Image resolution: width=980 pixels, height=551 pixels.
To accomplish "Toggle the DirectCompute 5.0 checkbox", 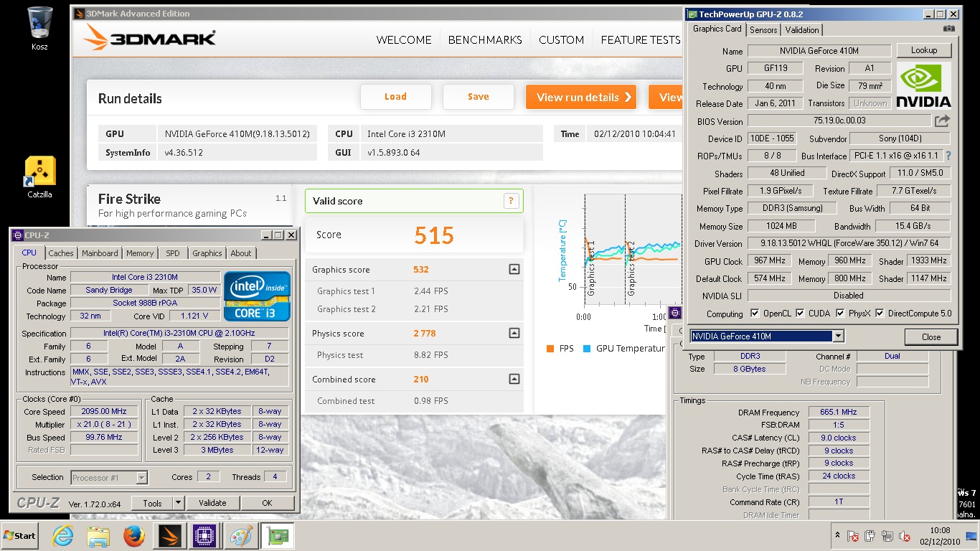I will [x=880, y=314].
